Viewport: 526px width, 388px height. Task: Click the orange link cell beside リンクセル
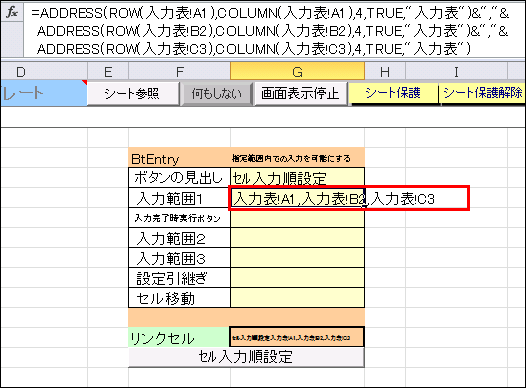pyautogui.click(x=297, y=337)
